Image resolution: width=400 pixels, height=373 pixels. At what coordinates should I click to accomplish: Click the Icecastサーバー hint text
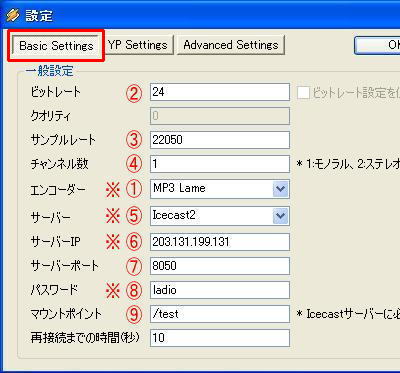(x=348, y=314)
